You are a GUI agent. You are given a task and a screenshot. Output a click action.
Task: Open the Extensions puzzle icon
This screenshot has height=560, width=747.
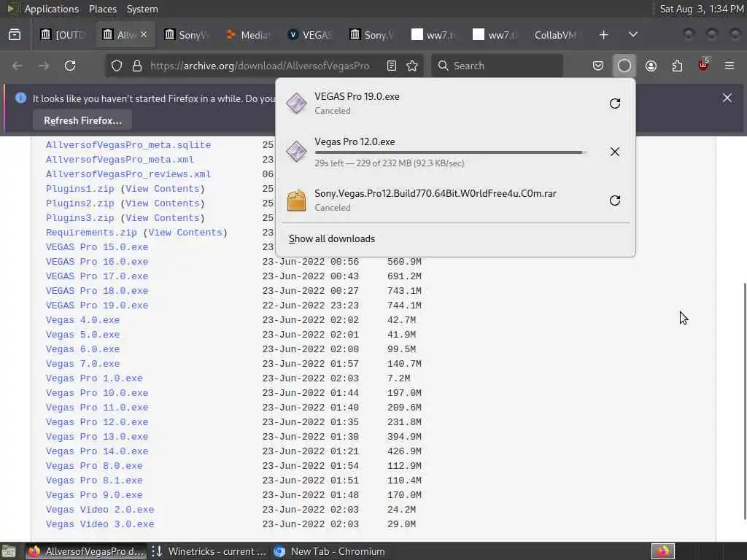pyautogui.click(x=677, y=66)
